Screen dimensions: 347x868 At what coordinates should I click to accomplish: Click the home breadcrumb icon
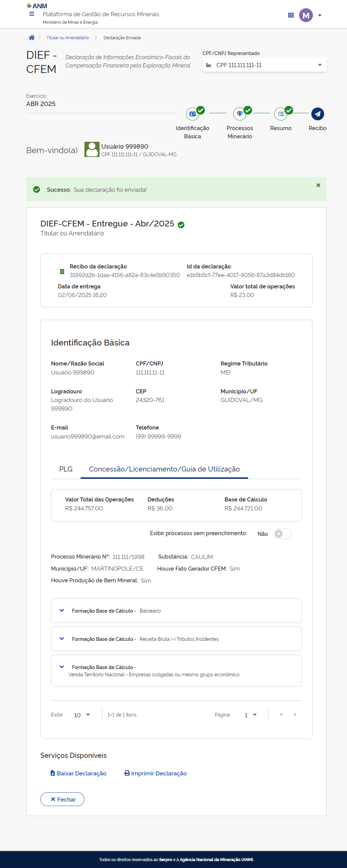(x=32, y=38)
